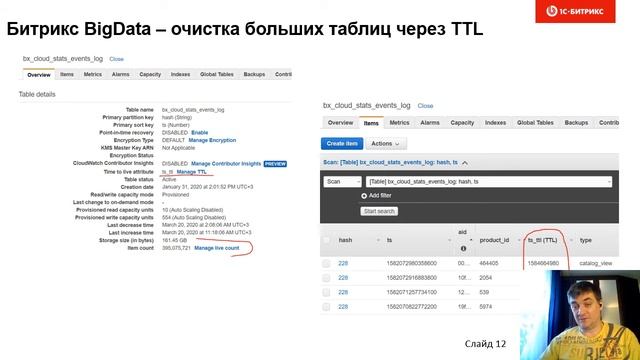Open Global Tables tab in right panel
This screenshot has width=640, height=360.
pos(535,122)
